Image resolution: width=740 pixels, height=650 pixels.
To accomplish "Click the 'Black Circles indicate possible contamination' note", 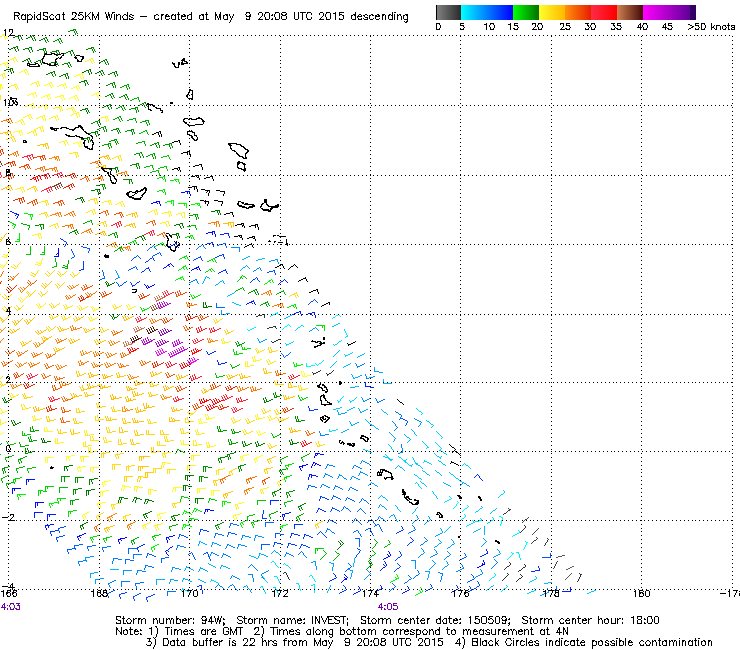I will coord(592,642).
